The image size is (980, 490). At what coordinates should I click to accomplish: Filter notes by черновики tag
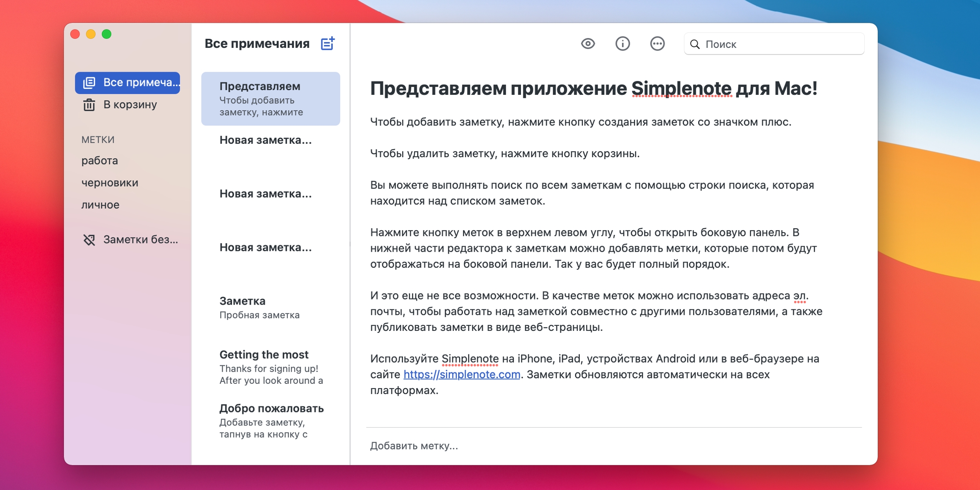click(x=110, y=183)
